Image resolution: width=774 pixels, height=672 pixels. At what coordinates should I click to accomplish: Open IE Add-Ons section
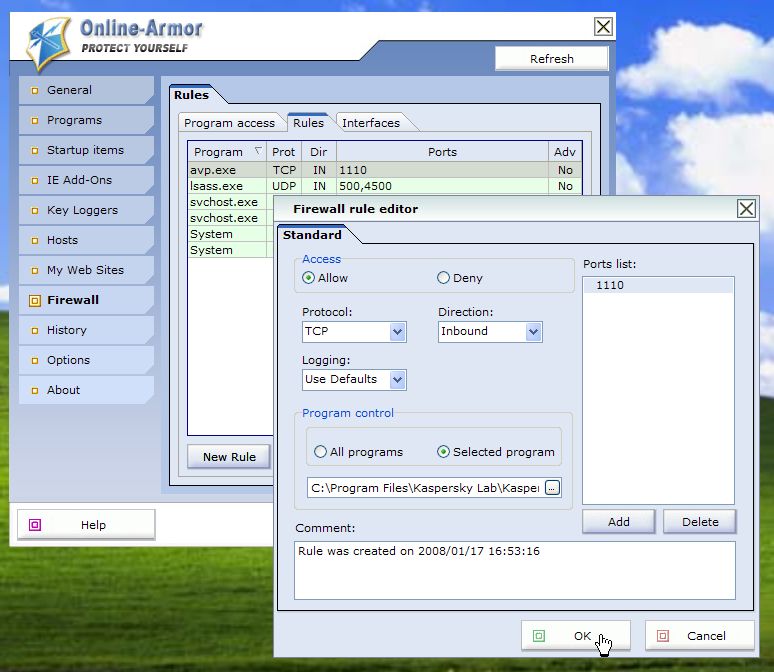86,180
